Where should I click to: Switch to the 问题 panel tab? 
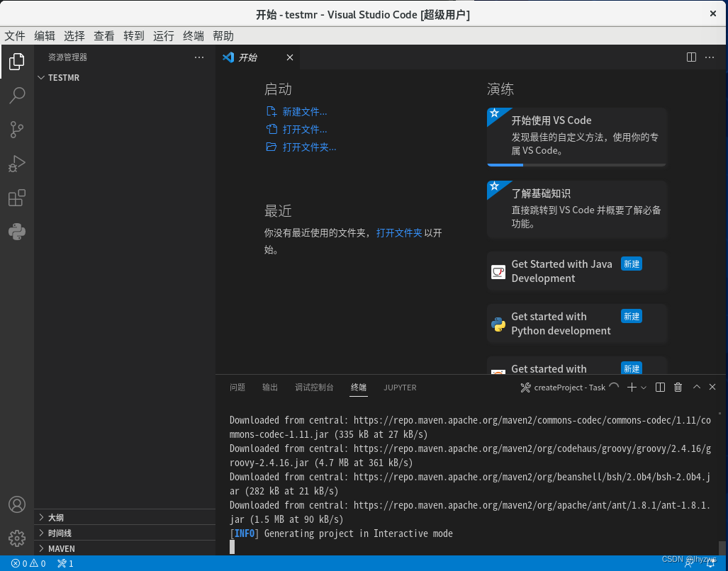(237, 388)
